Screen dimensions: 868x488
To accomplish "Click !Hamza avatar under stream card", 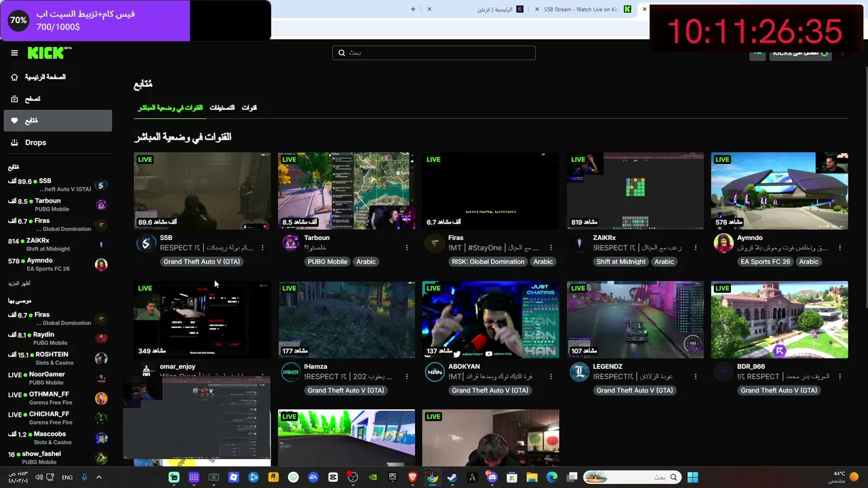I will (290, 372).
